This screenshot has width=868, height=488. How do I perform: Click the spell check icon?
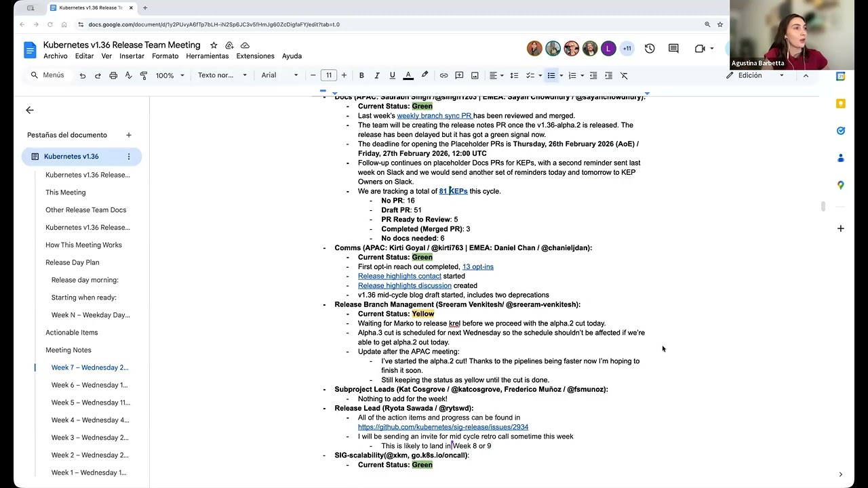click(x=128, y=75)
